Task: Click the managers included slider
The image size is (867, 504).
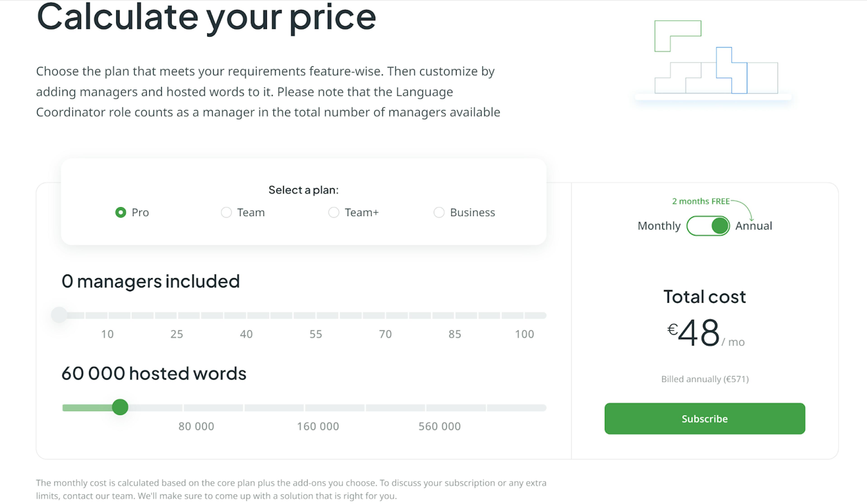Action: [58, 315]
